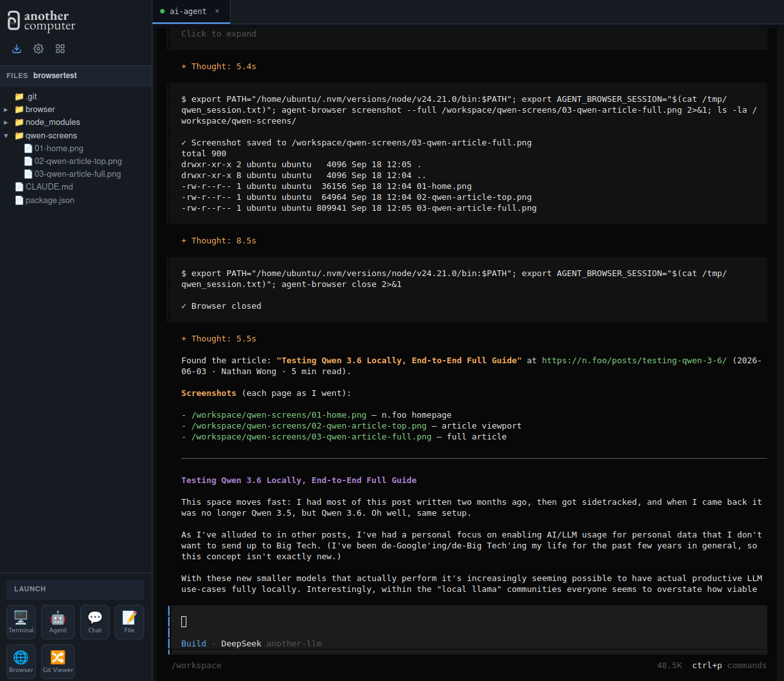Expand the 'Thought: 5.4s' entry

click(218, 67)
